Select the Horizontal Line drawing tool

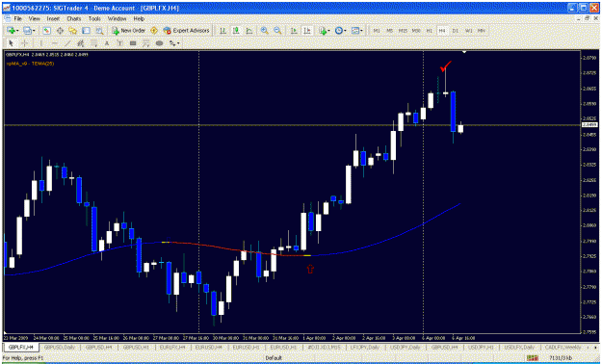click(54, 43)
